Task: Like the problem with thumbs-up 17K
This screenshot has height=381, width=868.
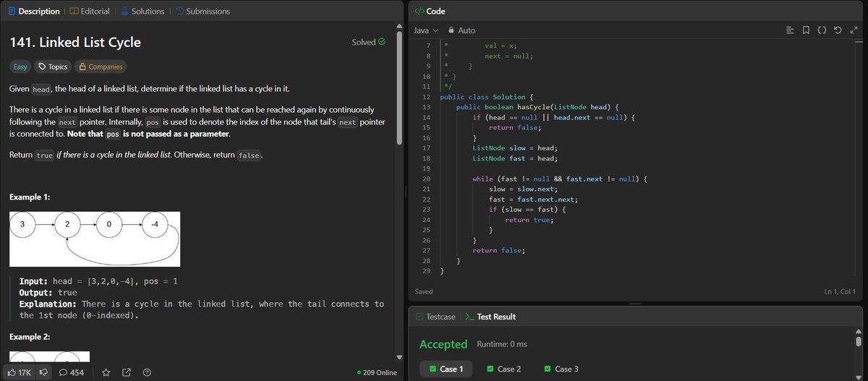Action: (20, 372)
